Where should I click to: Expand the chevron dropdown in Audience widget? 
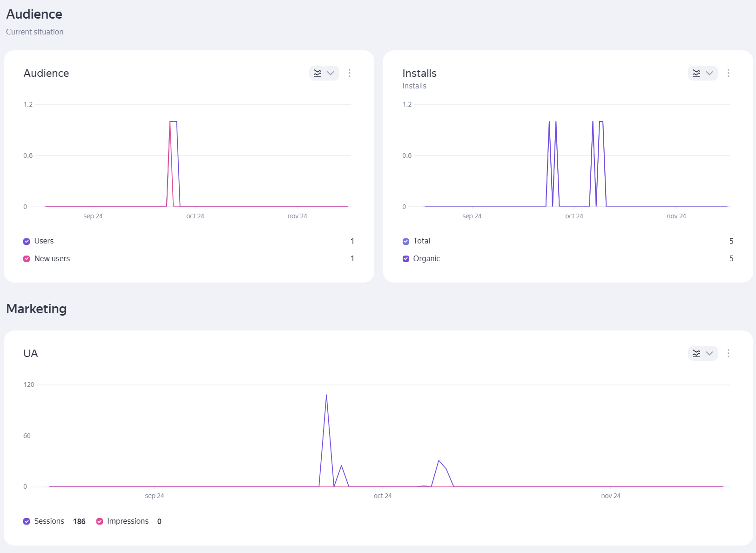(x=331, y=73)
